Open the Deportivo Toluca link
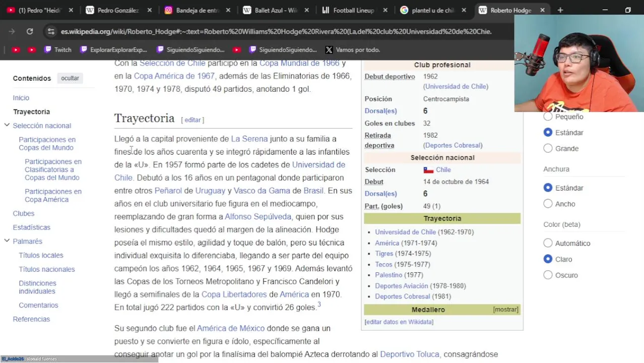This screenshot has height=363, width=644. pyautogui.click(x=409, y=354)
